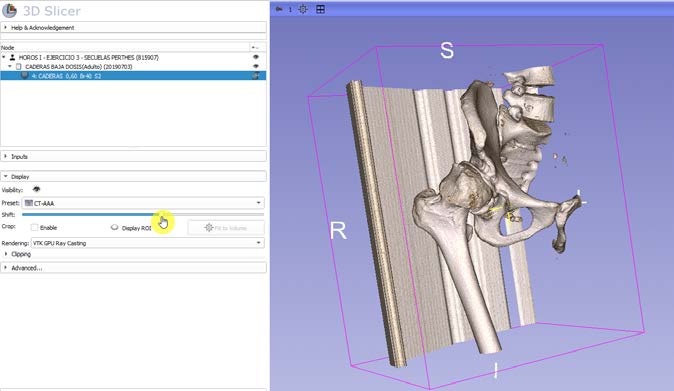Center the 3D view with crosshair icon
Viewport: 674px width, 391px height.
[303, 9]
